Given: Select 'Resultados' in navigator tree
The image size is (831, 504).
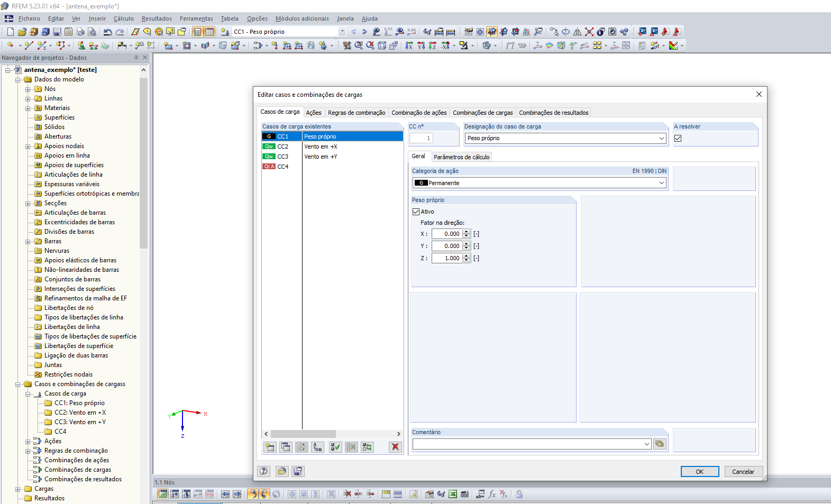Looking at the screenshot, I should (49, 498).
